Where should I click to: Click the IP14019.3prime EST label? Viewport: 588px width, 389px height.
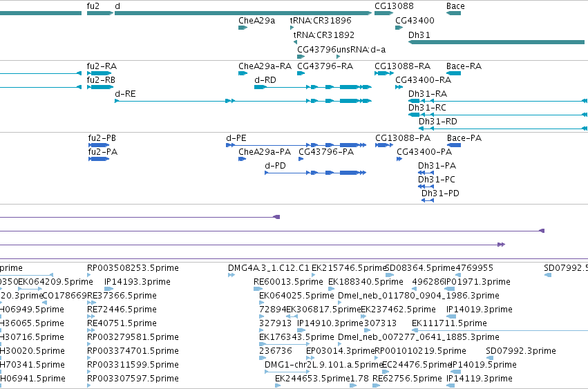pyautogui.click(x=480, y=310)
